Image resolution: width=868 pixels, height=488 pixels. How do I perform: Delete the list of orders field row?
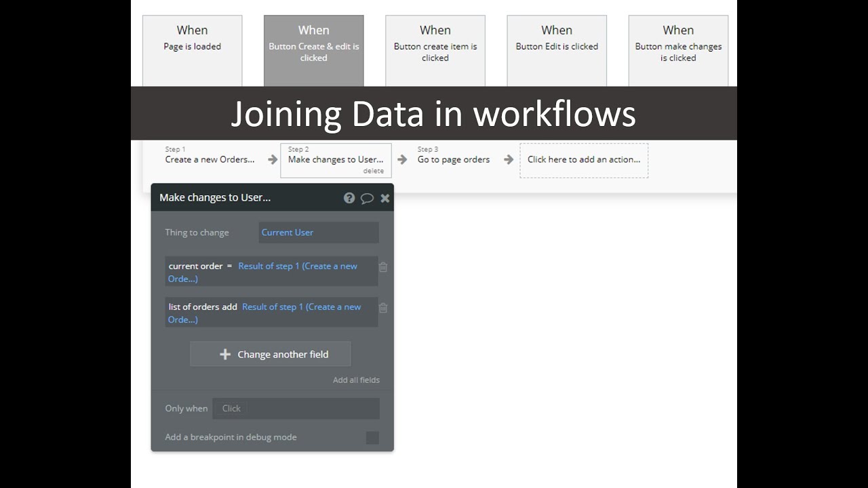coord(383,308)
